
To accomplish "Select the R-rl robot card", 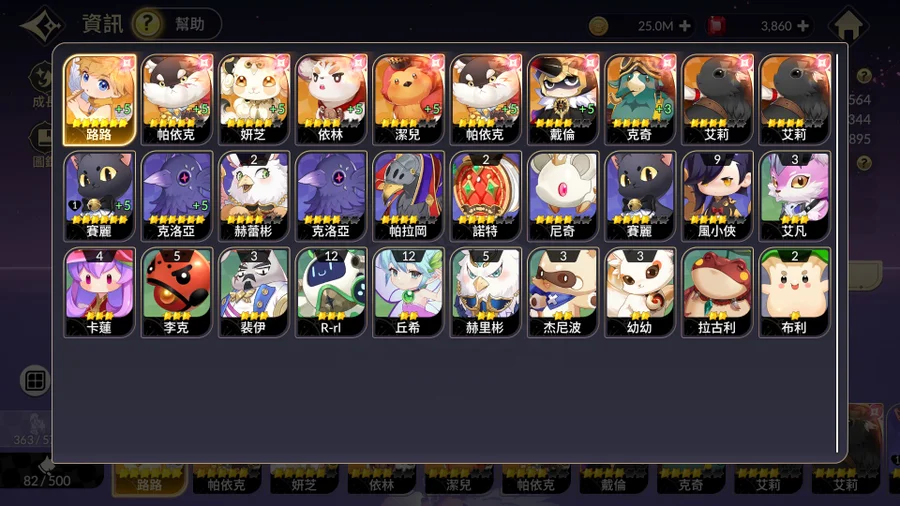I will [x=331, y=293].
